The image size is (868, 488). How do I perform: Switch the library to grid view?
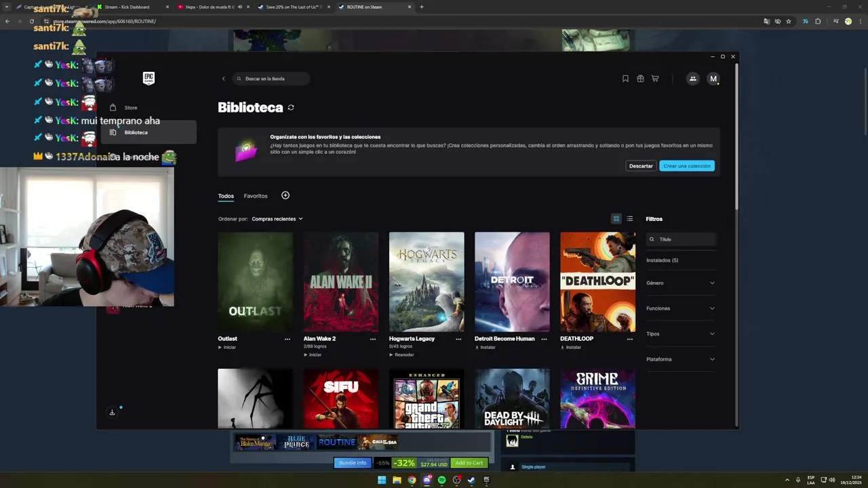tap(616, 218)
